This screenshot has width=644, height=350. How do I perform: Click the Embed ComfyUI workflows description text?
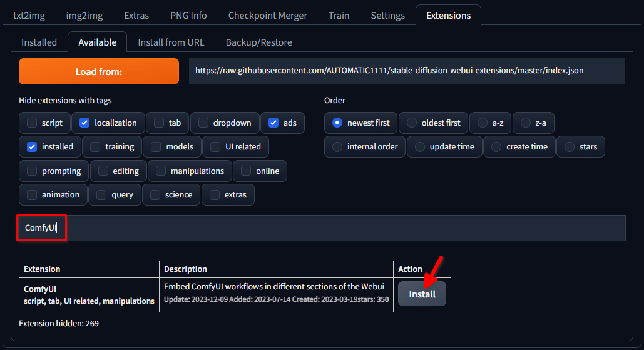[x=274, y=286]
